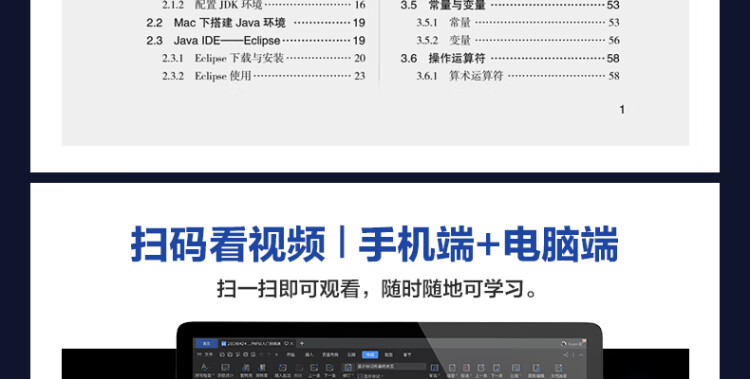Open the "3.6 操作运算符" contents entry

pos(510,58)
